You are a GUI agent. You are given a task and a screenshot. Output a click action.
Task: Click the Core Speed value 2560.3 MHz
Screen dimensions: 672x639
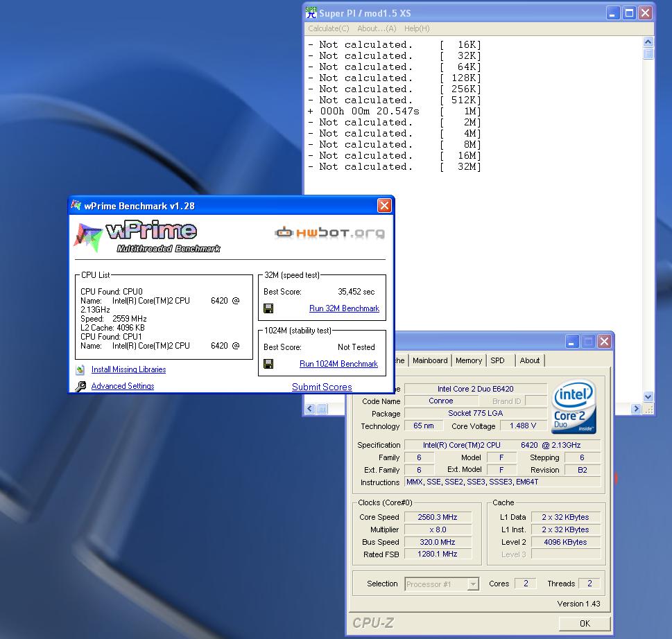point(438,517)
